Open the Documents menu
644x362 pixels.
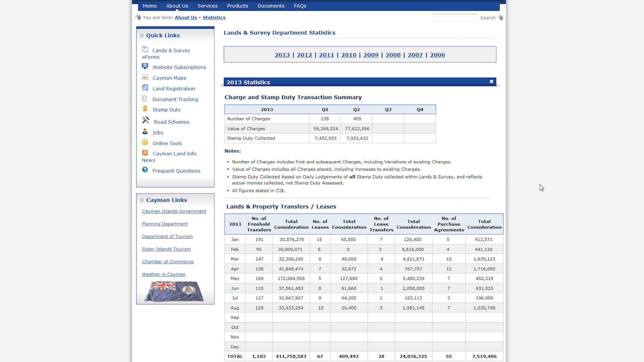271,6
